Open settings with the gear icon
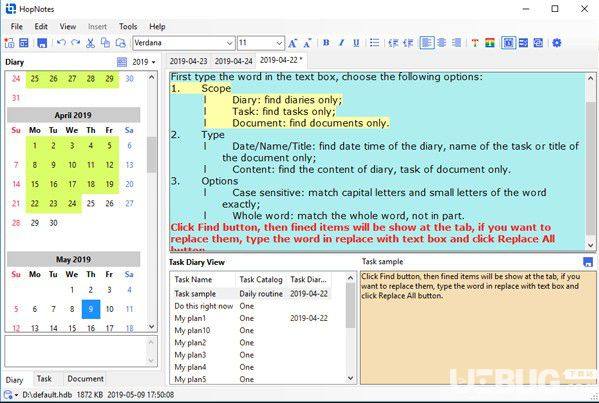Screen dimensions: 599x403 [x=557, y=43]
